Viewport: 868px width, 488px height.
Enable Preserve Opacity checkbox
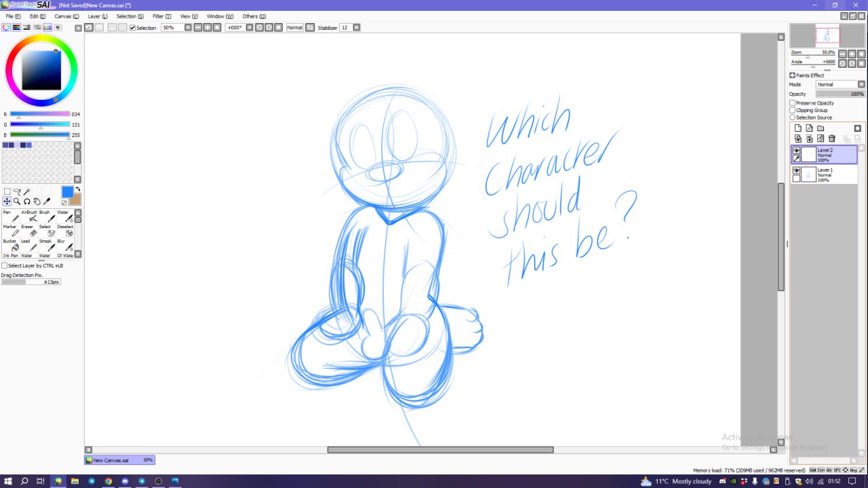(x=793, y=103)
